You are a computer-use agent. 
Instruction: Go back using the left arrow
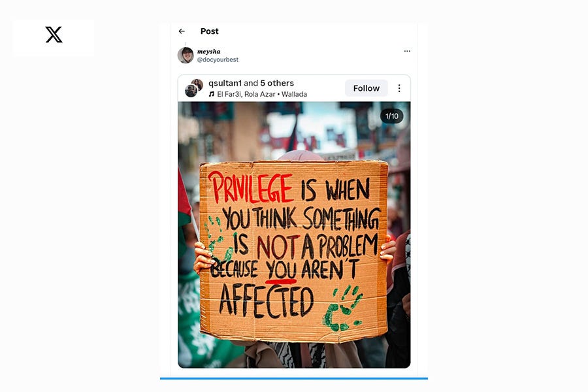point(182,31)
